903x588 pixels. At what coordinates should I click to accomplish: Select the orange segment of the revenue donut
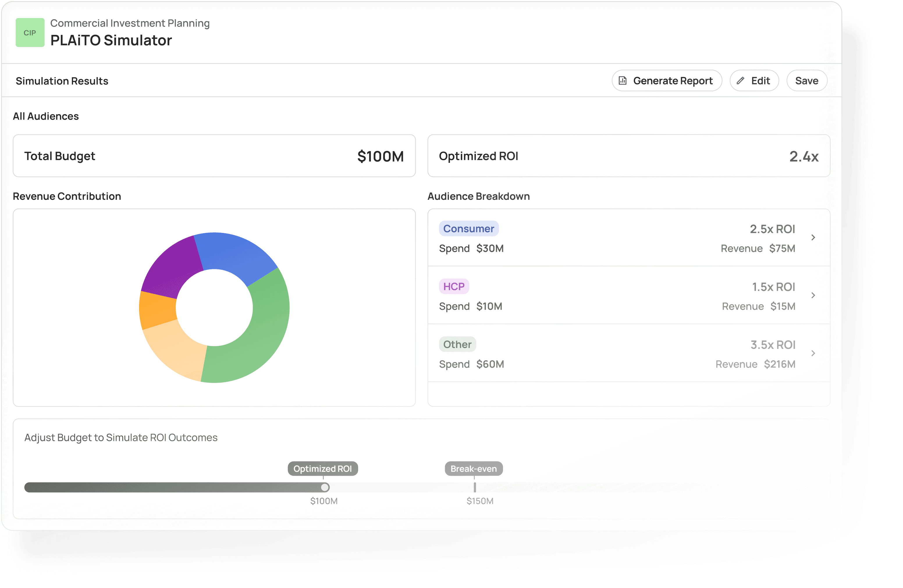(x=156, y=309)
